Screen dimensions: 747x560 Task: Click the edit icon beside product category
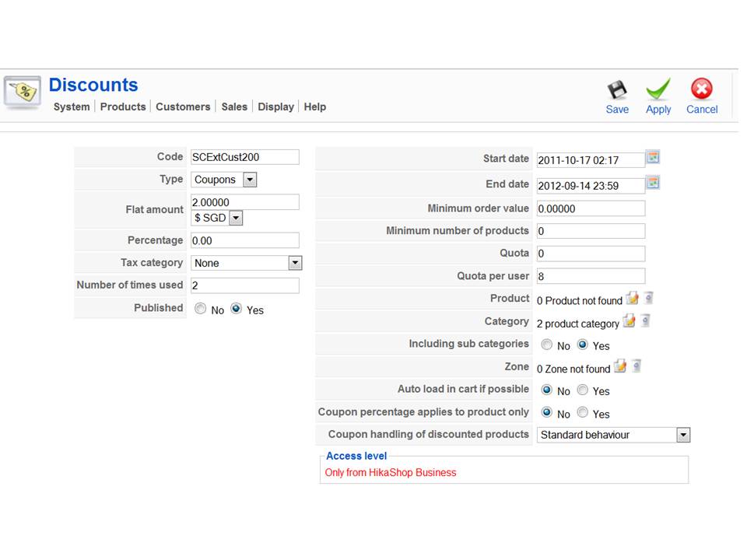click(629, 321)
